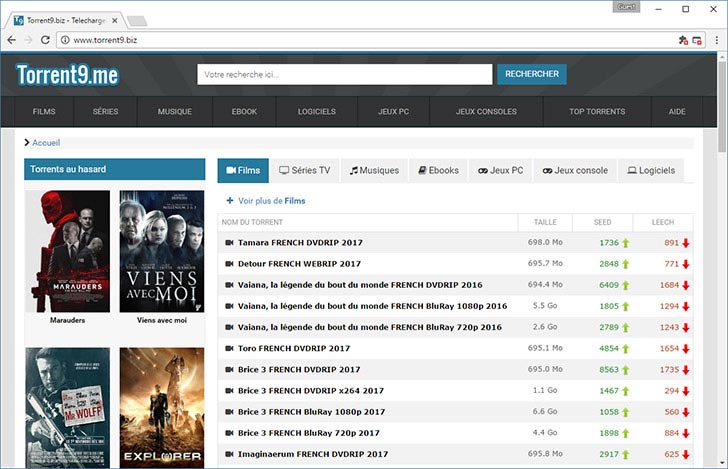Switch to the Logiciels tab
This screenshot has height=469, width=728.
tap(651, 170)
